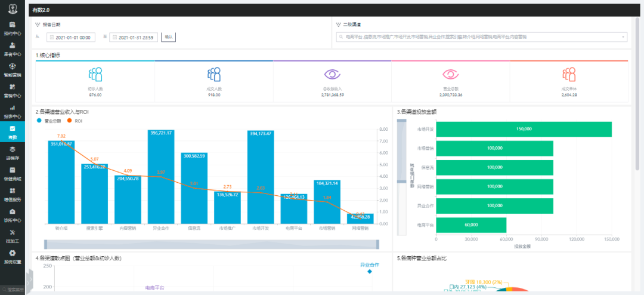
Task: Click the 成交人数 people icon
Action: click(213, 74)
